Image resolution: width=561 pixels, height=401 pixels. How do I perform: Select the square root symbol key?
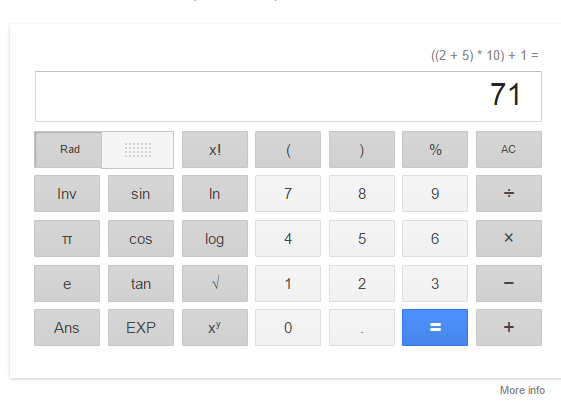click(215, 283)
